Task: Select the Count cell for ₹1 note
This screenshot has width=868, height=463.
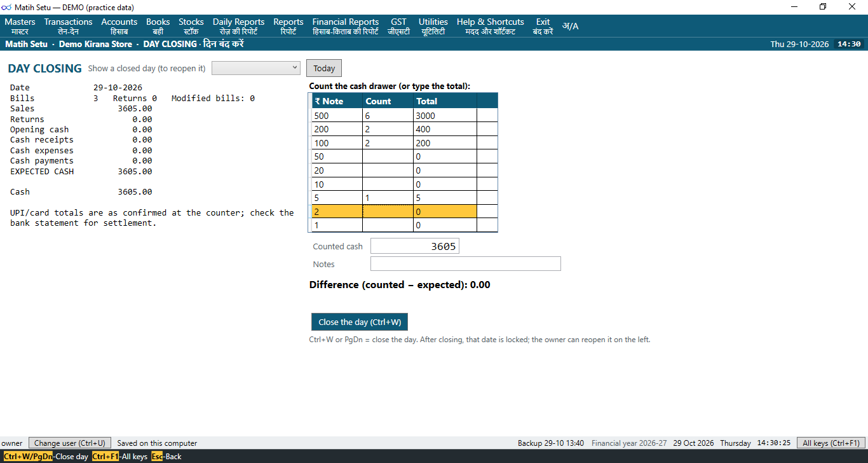Action: point(388,225)
